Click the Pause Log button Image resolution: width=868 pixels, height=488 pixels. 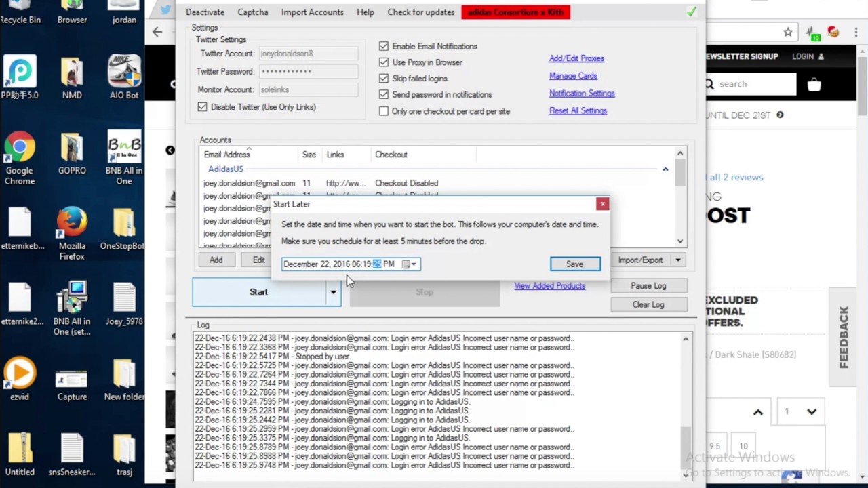pyautogui.click(x=648, y=286)
